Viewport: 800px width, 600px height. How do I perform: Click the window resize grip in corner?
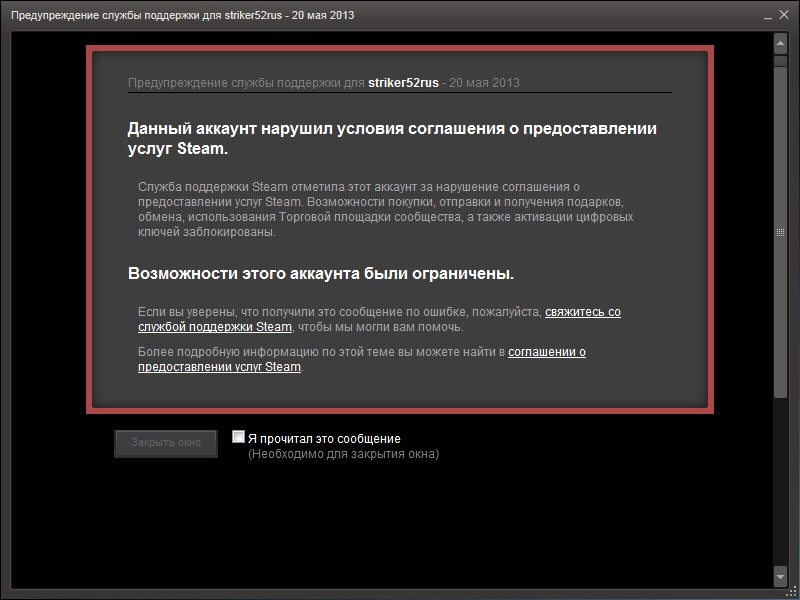(x=793, y=593)
